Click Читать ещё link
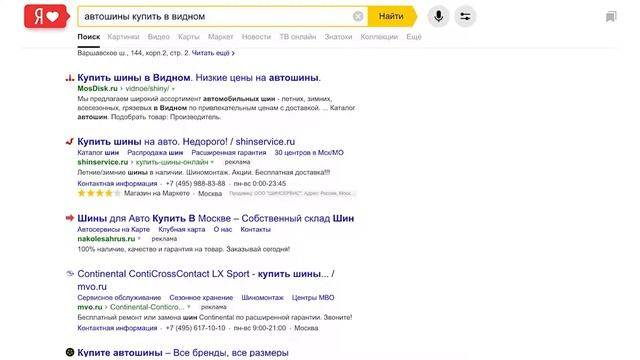640x360 pixels. point(213,53)
